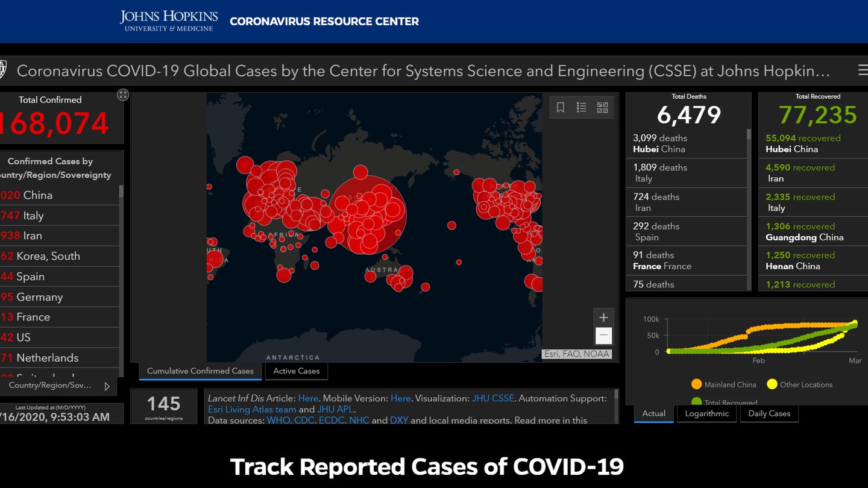Expand the Total Confirmed panel to full screen
Image resolution: width=868 pixels, height=488 pixels.
(x=123, y=95)
